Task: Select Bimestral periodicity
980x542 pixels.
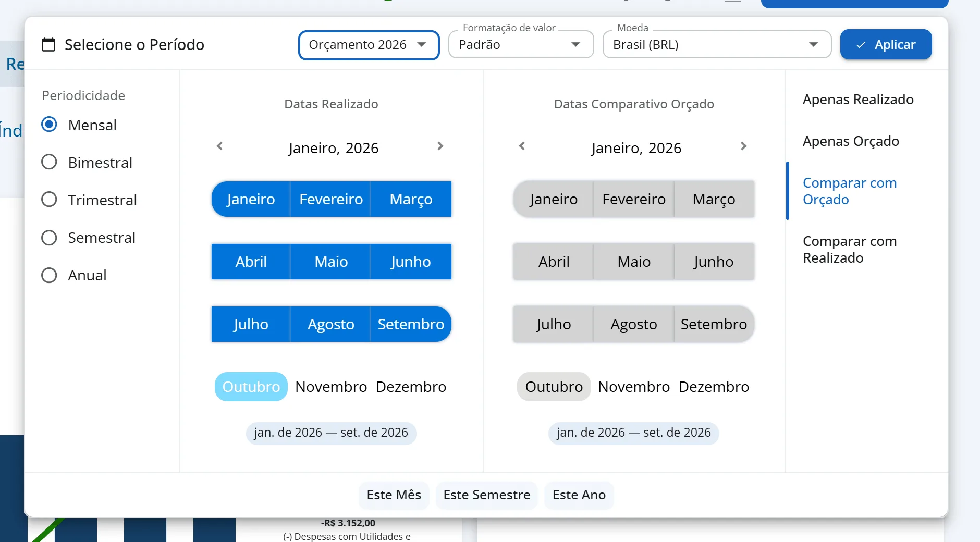Action: (49, 162)
